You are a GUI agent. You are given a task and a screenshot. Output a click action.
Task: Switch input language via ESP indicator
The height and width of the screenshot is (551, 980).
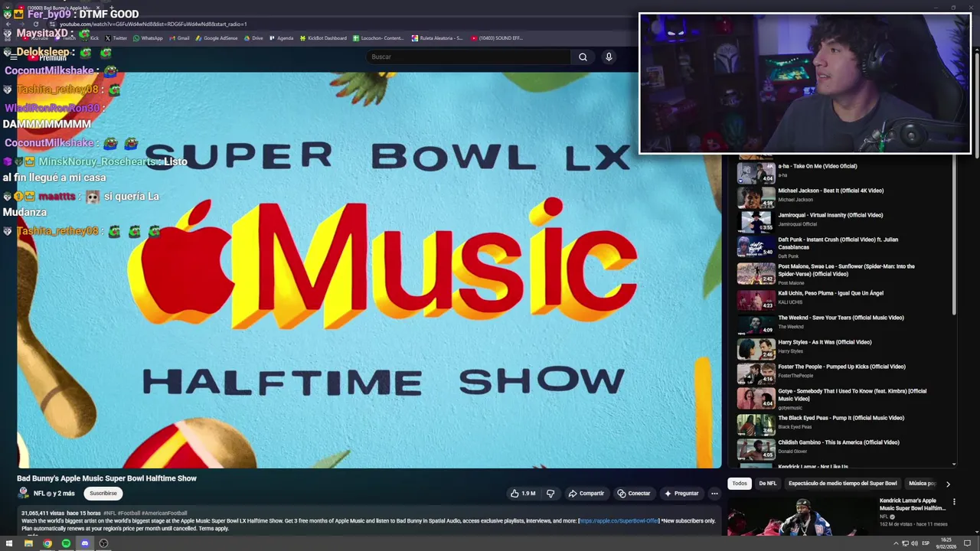(926, 543)
